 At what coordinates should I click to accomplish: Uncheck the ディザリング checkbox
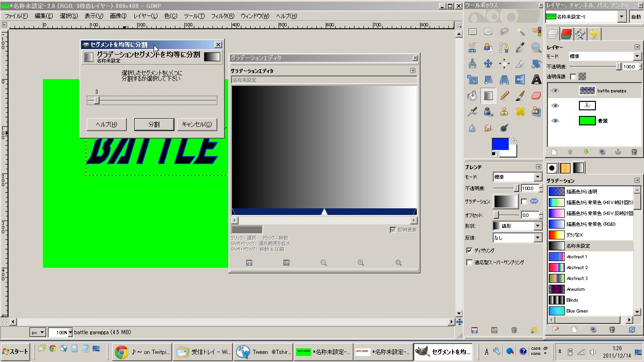pos(469,250)
